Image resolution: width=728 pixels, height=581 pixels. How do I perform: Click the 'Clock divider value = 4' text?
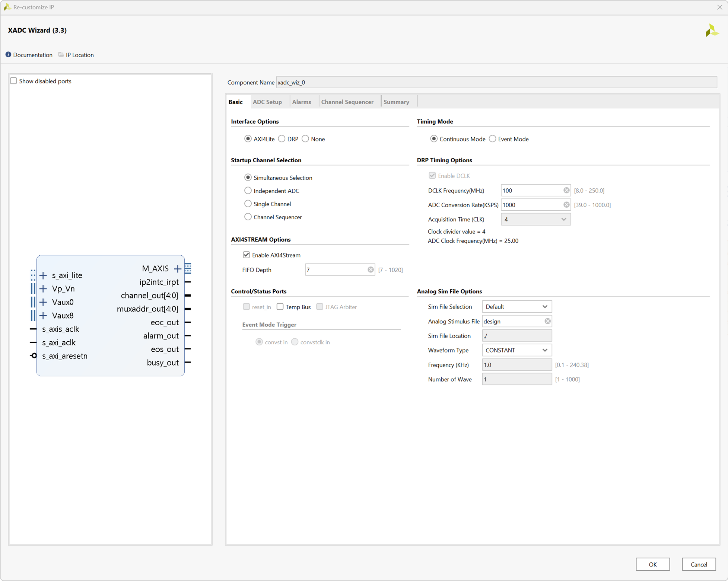pos(457,232)
